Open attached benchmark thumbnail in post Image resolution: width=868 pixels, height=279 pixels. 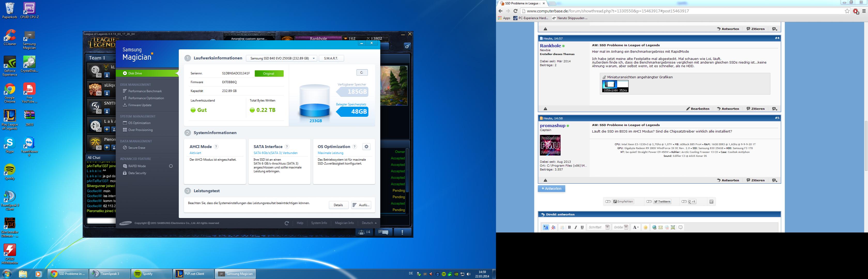click(615, 86)
